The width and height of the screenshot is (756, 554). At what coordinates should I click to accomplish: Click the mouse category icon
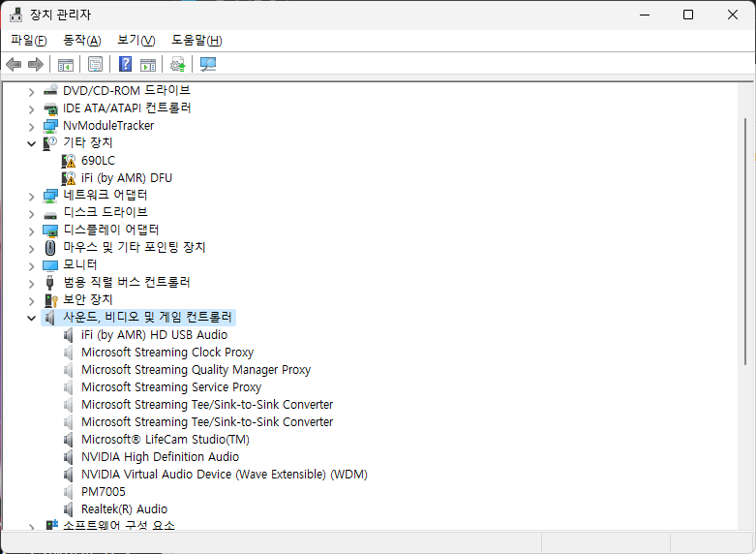pos(50,248)
